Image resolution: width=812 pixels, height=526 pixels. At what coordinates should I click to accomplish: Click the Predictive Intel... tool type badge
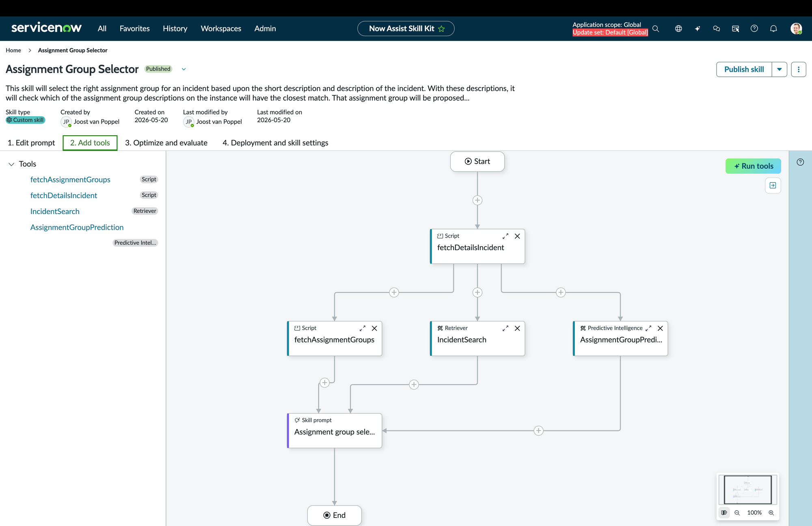tap(135, 243)
